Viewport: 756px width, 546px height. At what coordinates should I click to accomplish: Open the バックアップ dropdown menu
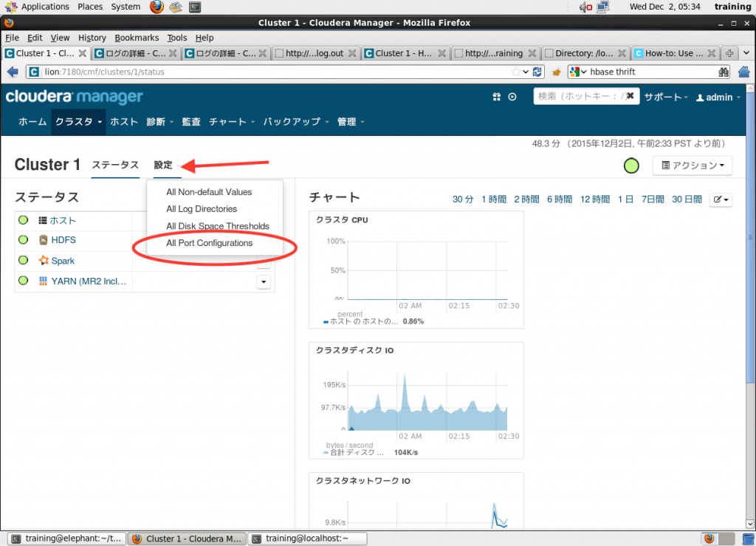295,122
